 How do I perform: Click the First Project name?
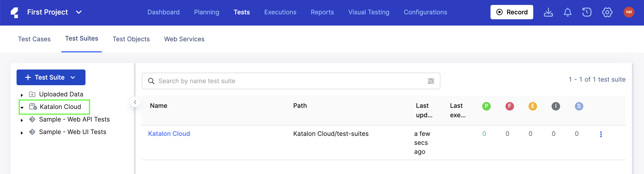[47, 12]
